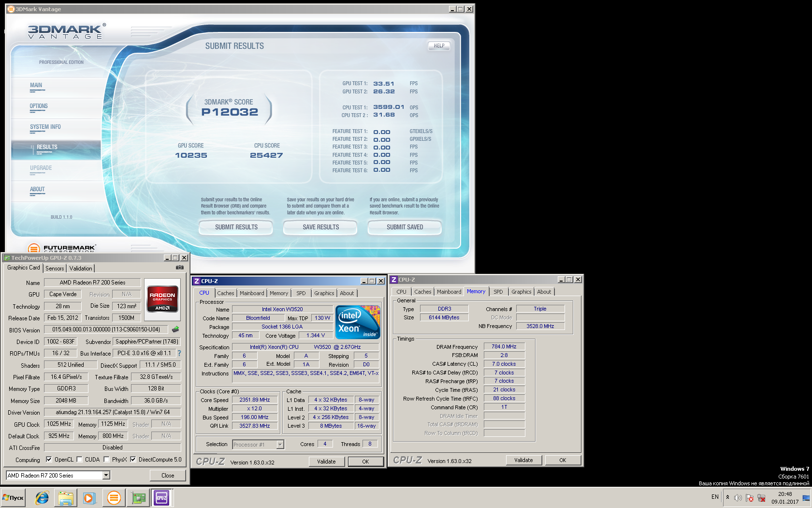Click the SUBMIT RESULTS button
This screenshot has height=508, width=812.
point(236,227)
